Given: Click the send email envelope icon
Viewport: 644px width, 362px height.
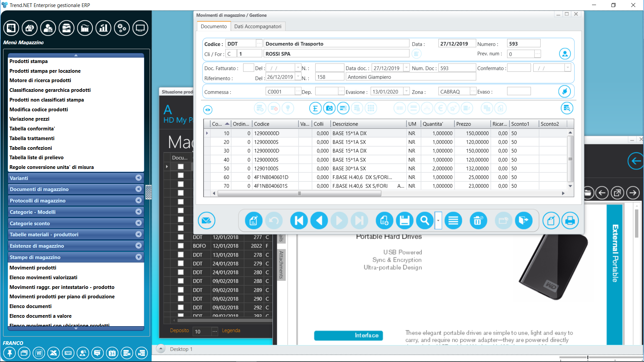Looking at the screenshot, I should tap(206, 221).
